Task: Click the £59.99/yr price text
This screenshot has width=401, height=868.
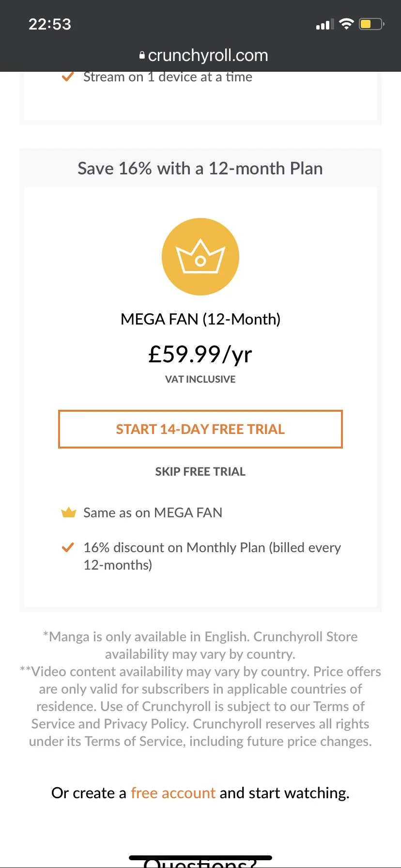Action: pyautogui.click(x=200, y=354)
